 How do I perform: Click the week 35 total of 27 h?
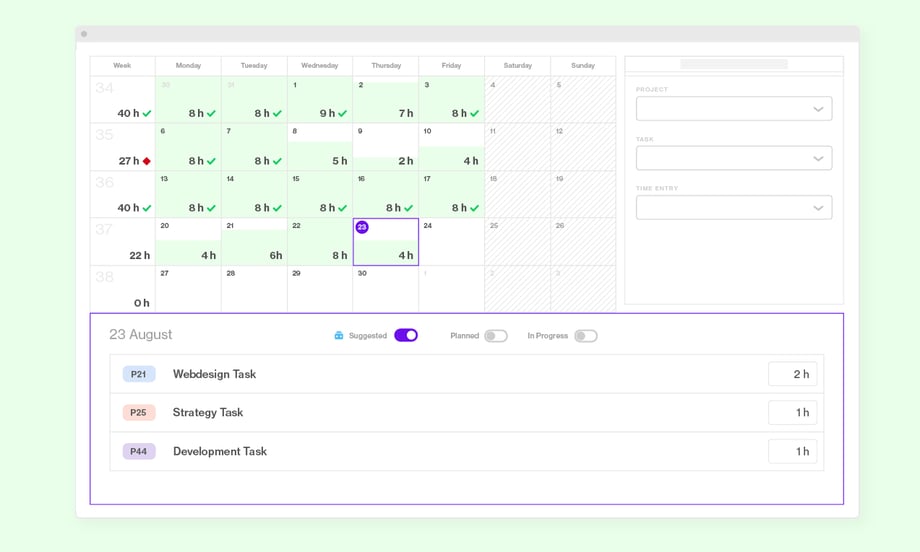(x=129, y=161)
